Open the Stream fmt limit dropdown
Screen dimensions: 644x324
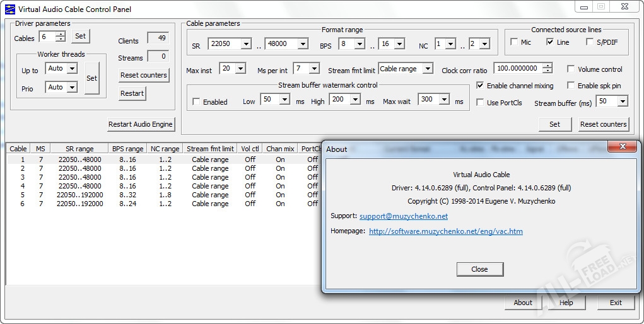click(x=427, y=69)
